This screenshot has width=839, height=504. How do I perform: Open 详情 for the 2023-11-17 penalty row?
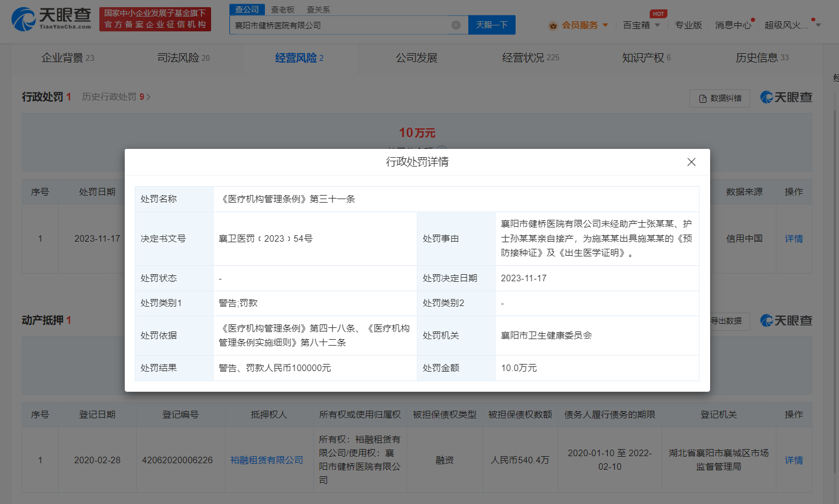click(x=793, y=239)
